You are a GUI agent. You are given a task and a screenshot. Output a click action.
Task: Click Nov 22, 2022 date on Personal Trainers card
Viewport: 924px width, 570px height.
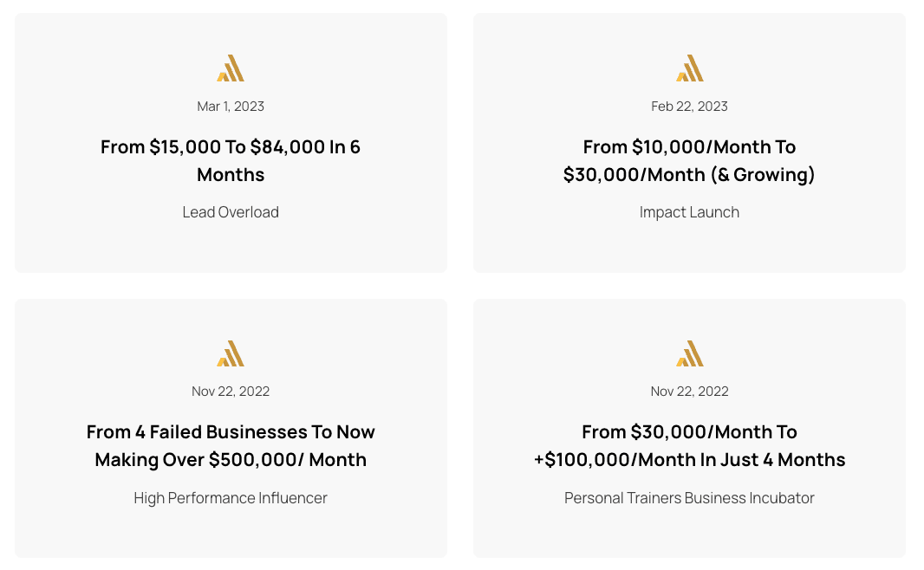(689, 391)
